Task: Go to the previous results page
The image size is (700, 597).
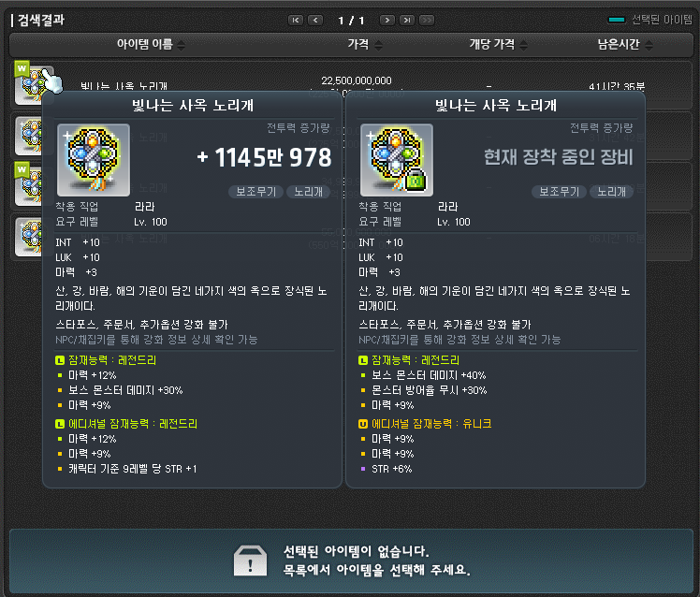Action: coord(315,20)
